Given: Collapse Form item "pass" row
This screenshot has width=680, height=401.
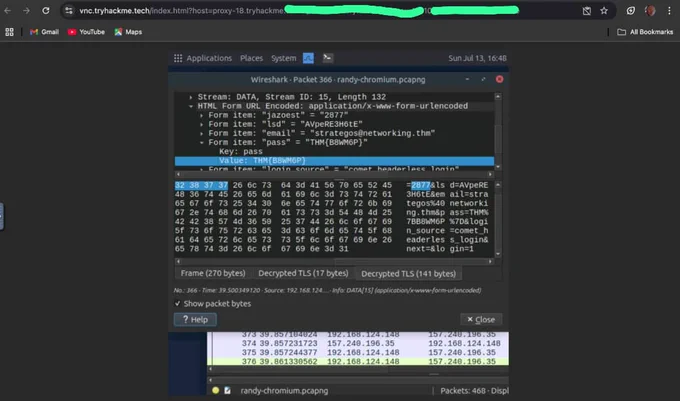Looking at the screenshot, I should pyautogui.click(x=202, y=143).
